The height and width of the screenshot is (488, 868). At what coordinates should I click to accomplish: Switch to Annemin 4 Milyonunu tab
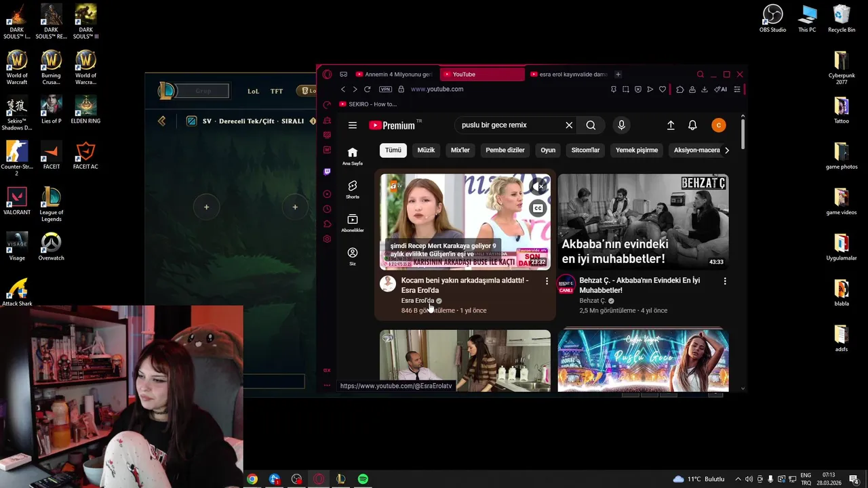[x=393, y=75]
